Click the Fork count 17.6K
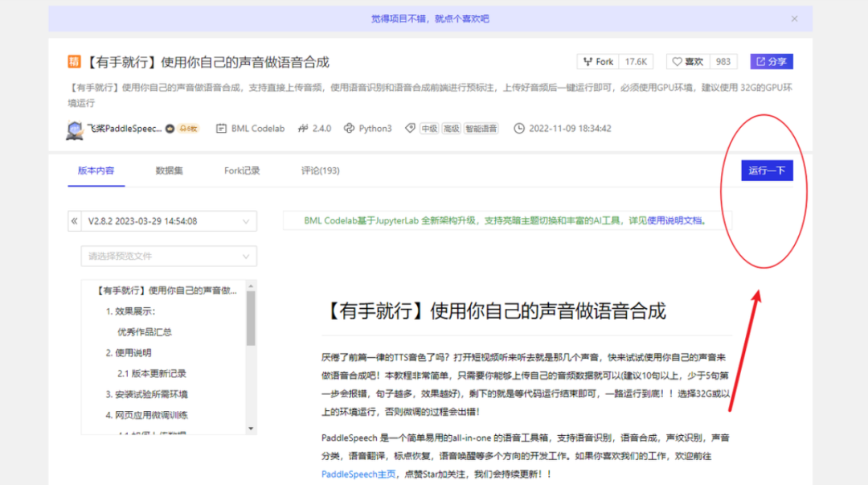 636,61
